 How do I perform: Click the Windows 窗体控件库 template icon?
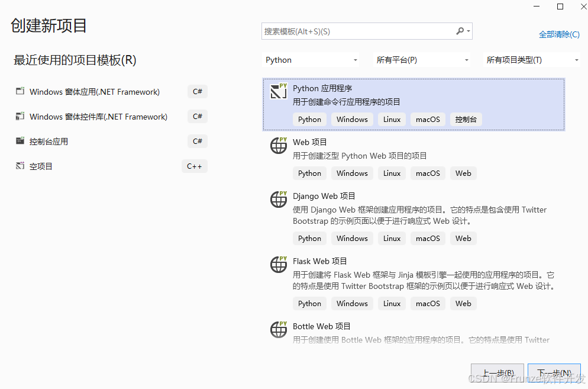20,116
